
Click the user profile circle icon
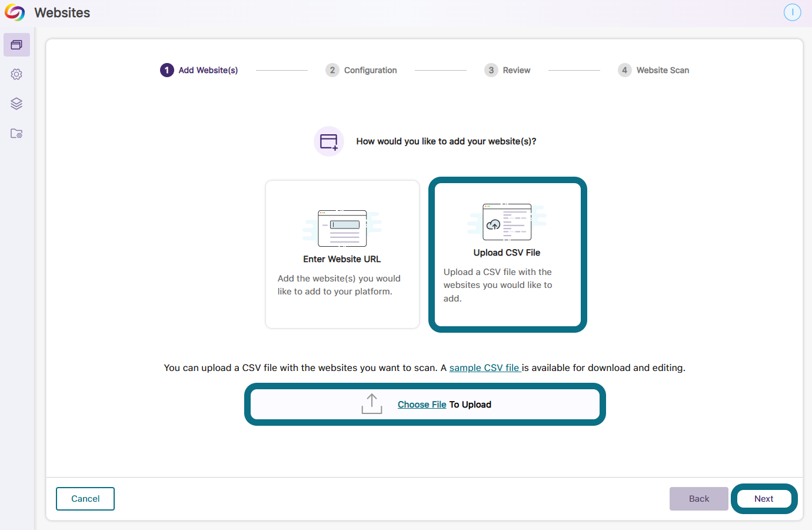pos(793,12)
